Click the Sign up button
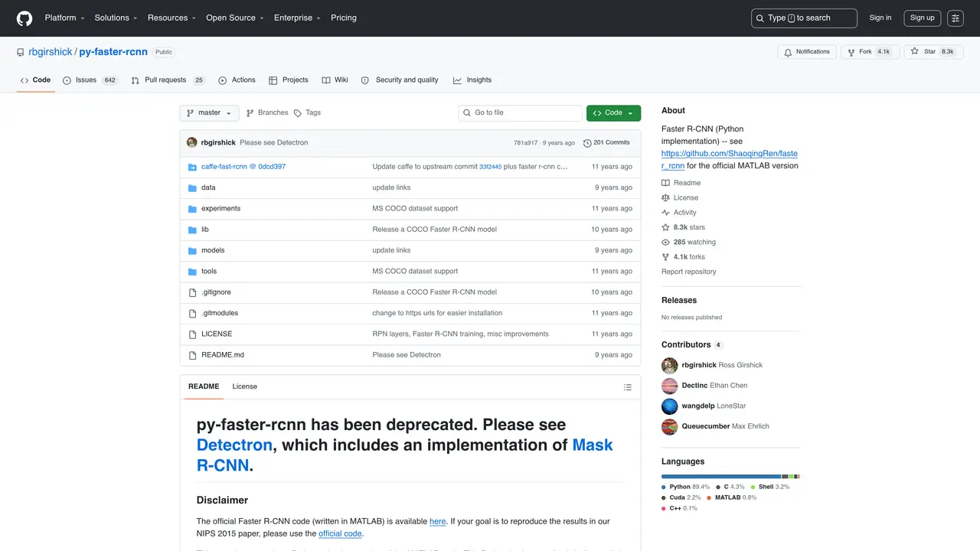This screenshot has width=980, height=551. click(922, 18)
